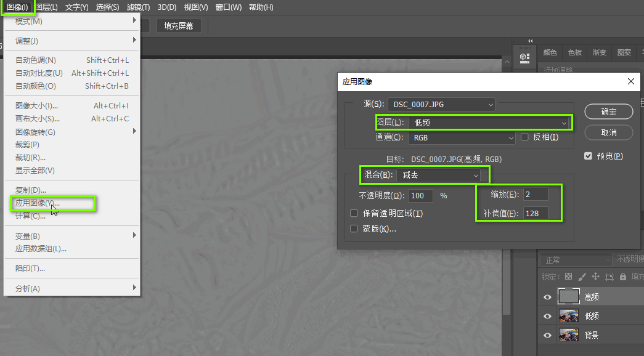Open the 图层(L) menu
Screen dimensions: 644x356
tap(46, 7)
